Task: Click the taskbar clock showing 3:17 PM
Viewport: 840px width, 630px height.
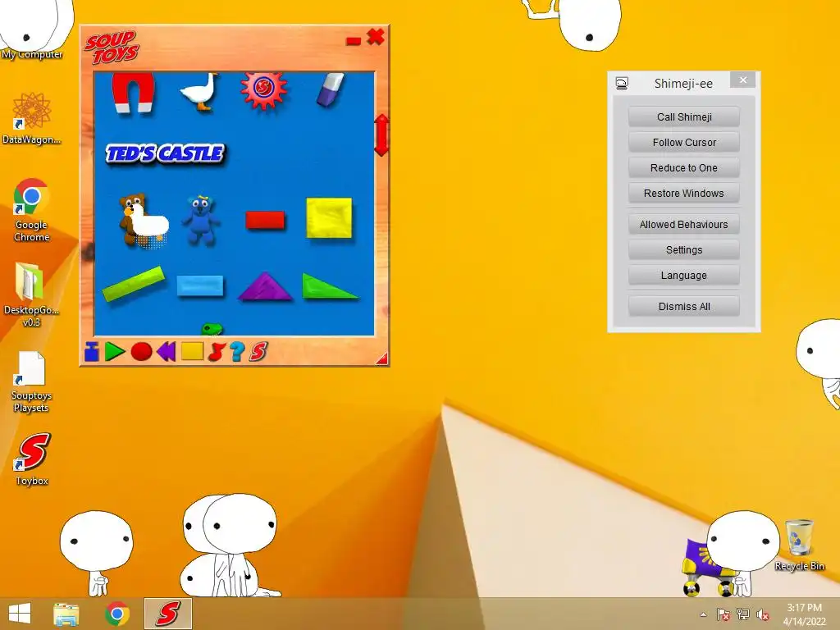Action: coord(804,614)
